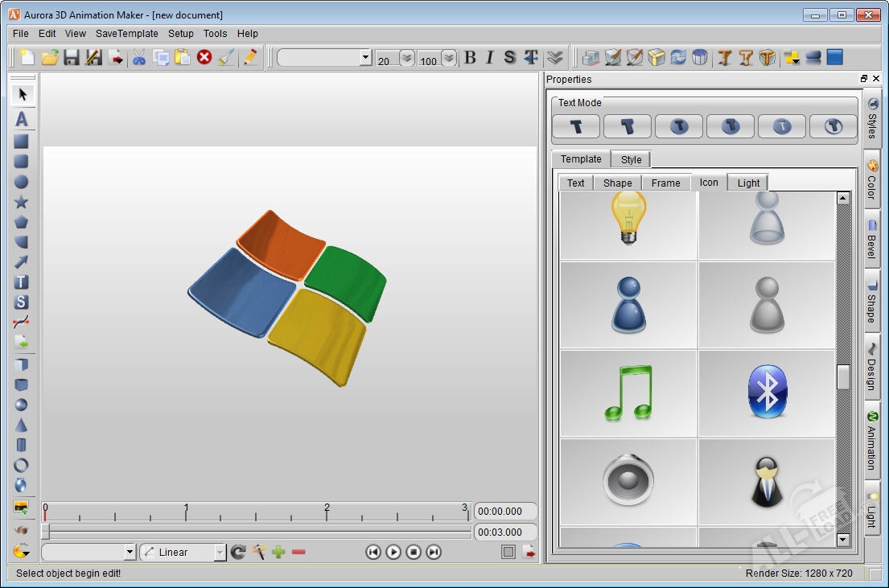The width and height of the screenshot is (889, 588).
Task: Toggle bold text formatting
Action: tap(471, 57)
